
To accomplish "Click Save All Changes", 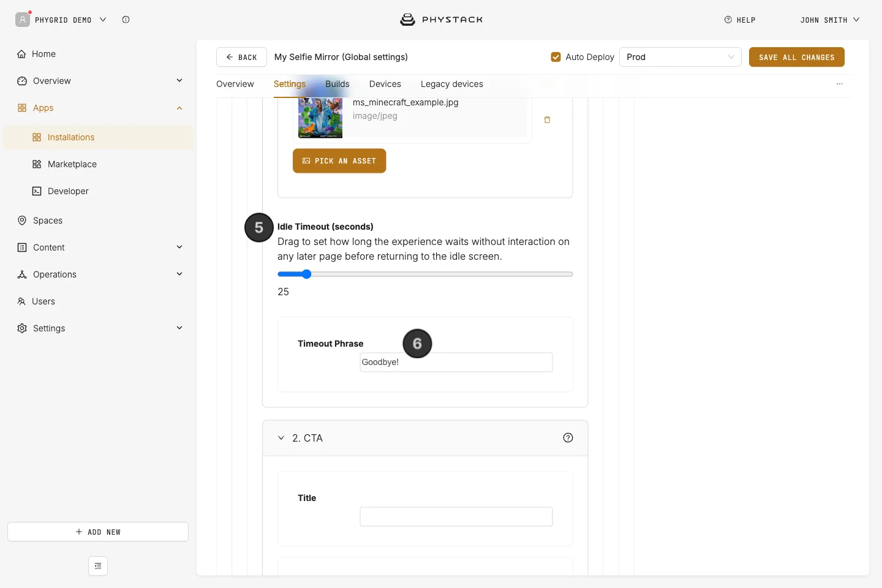I will coord(796,57).
